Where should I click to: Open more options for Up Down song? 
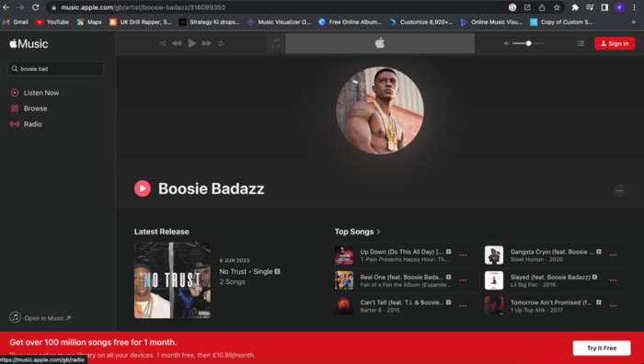pos(463,256)
